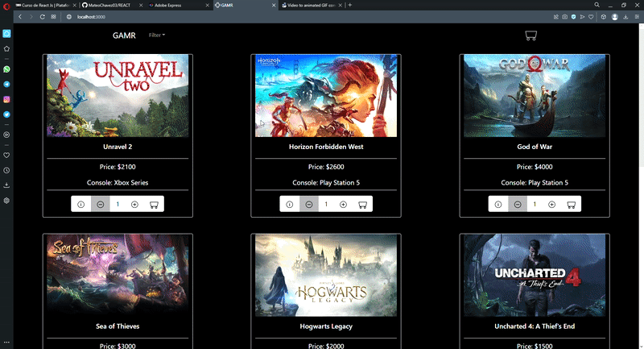Decrease quantity for Horizon Forbidden West

tap(309, 204)
